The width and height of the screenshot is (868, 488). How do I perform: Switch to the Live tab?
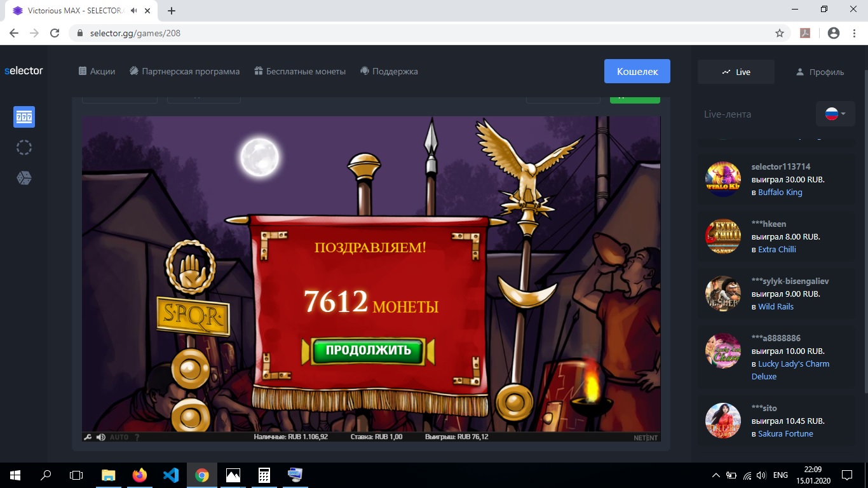[x=736, y=72]
